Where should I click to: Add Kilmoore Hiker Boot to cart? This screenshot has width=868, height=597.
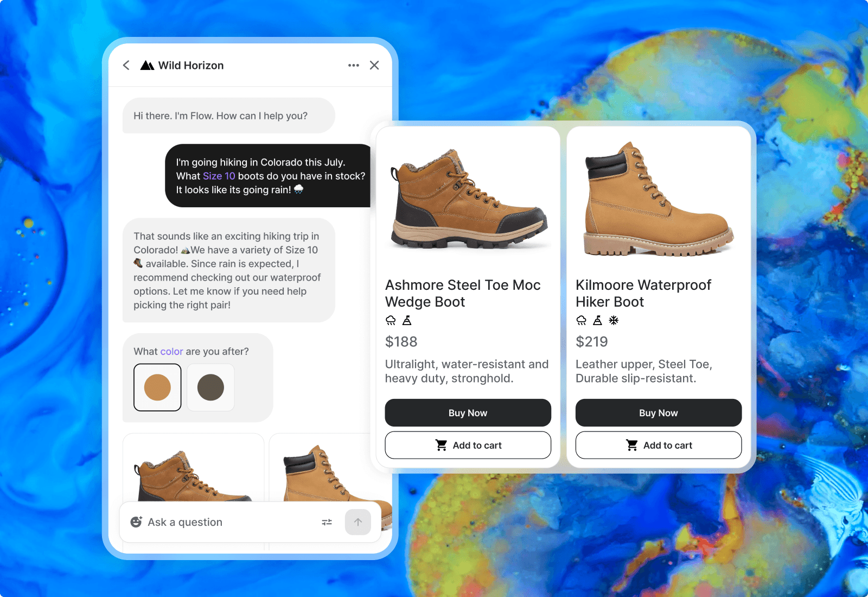pyautogui.click(x=658, y=446)
